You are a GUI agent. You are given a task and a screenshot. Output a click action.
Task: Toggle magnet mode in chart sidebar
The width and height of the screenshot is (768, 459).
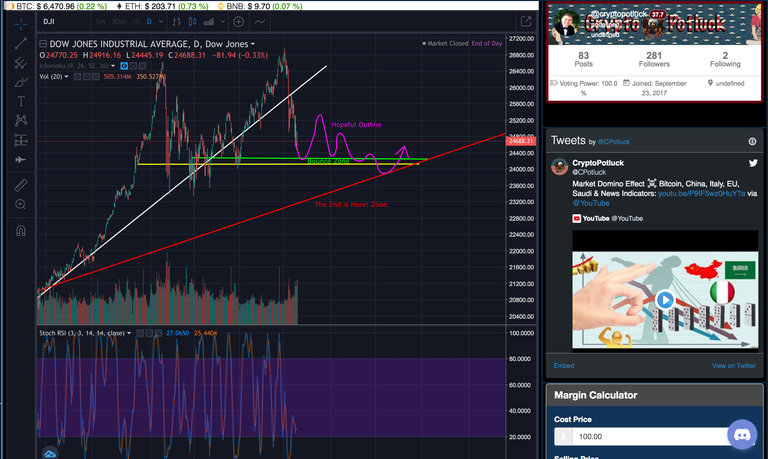[x=21, y=231]
